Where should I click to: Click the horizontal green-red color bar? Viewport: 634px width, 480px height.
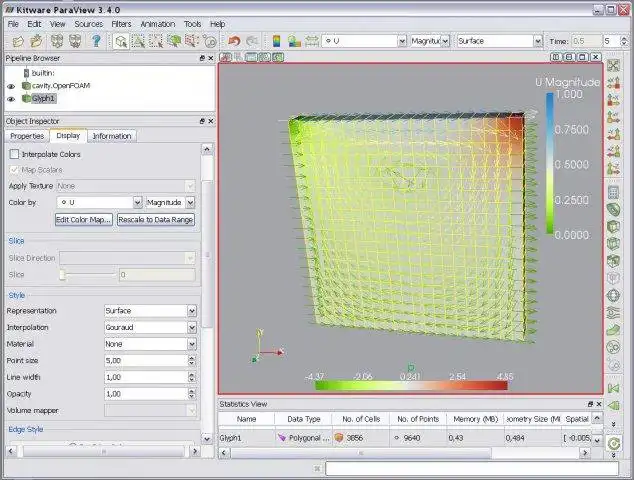(x=411, y=385)
